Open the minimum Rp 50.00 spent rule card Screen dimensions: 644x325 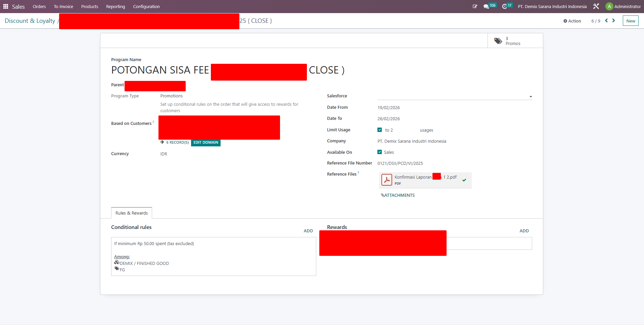(x=214, y=257)
